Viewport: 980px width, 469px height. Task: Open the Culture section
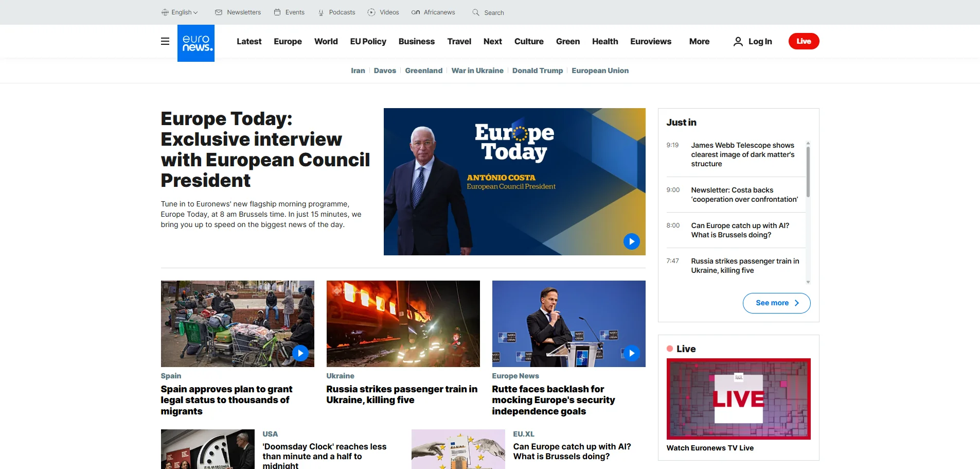pyautogui.click(x=529, y=41)
